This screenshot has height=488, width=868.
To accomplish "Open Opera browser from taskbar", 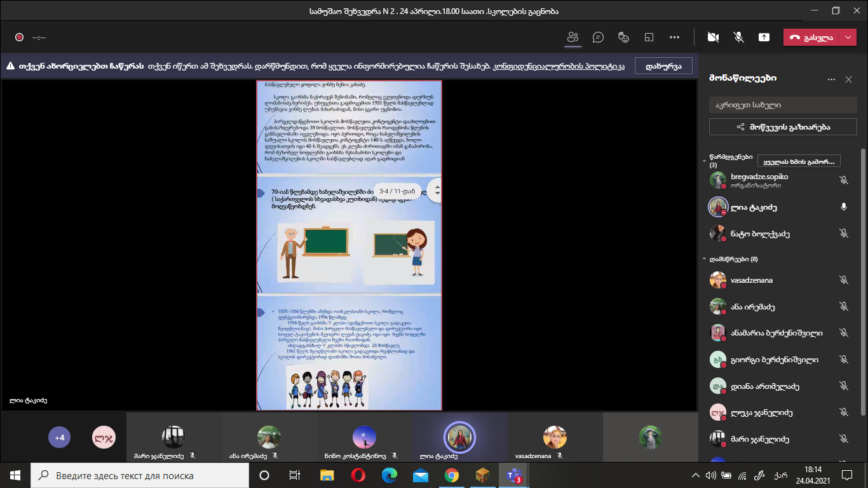I will point(358,475).
